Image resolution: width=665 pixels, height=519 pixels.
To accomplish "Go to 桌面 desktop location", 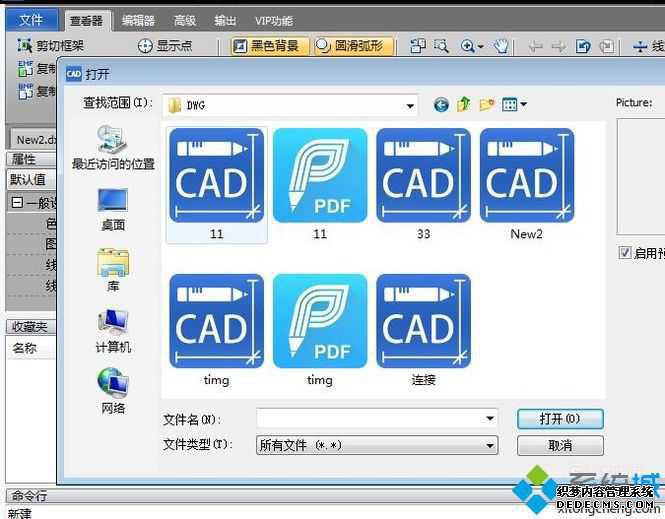I will point(113,210).
